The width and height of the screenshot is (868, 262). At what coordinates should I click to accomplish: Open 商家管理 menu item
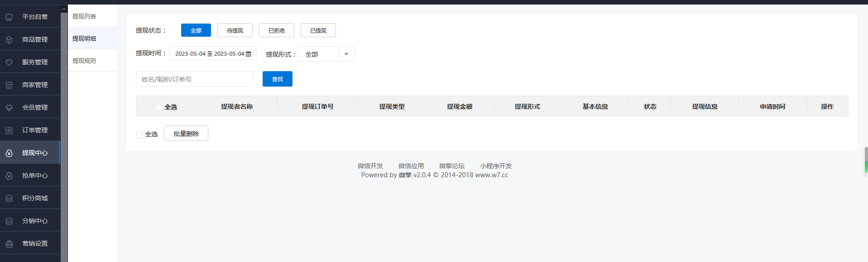tap(30, 84)
